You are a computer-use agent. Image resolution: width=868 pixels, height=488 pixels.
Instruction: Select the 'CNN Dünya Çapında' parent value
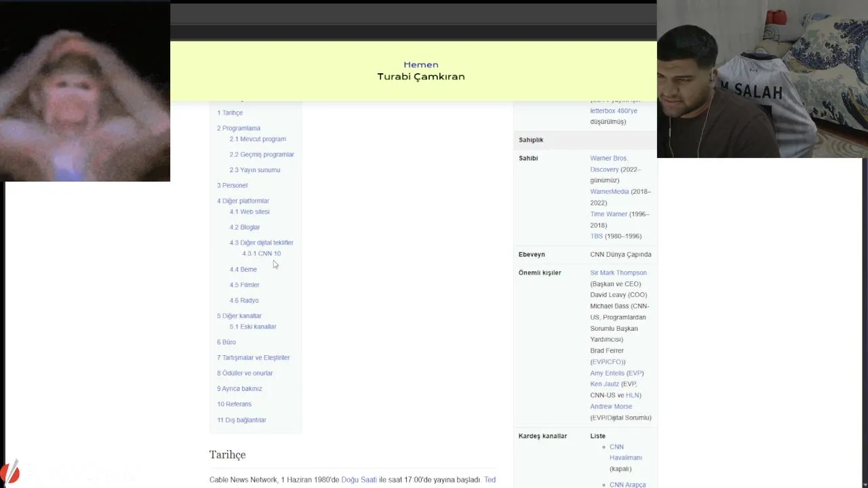coord(620,254)
